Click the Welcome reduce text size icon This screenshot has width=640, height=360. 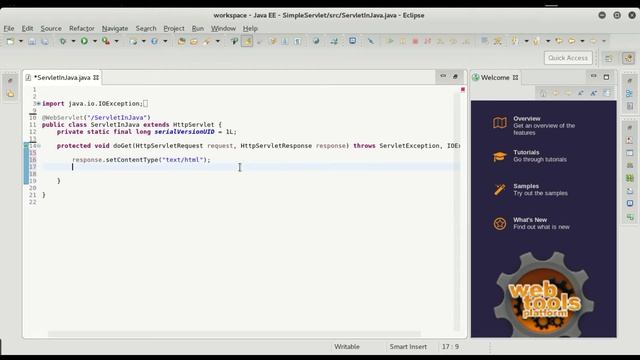[581, 93]
